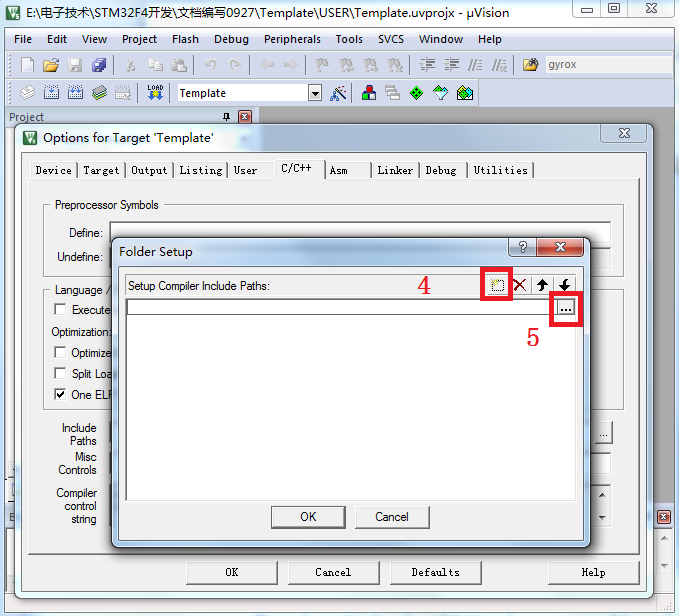Click OK in the Folder Setup dialog
The height and width of the screenshot is (616, 679).
click(308, 517)
